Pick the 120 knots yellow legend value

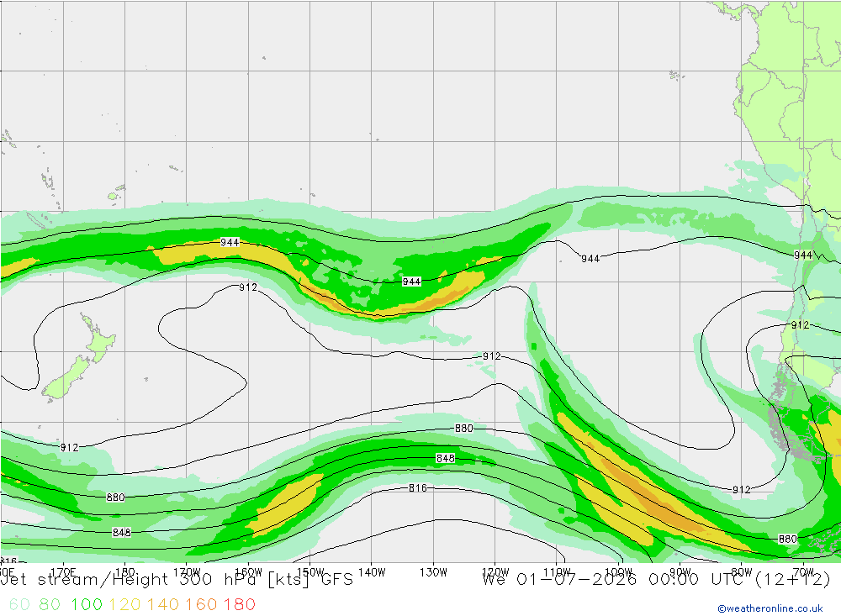point(124,605)
